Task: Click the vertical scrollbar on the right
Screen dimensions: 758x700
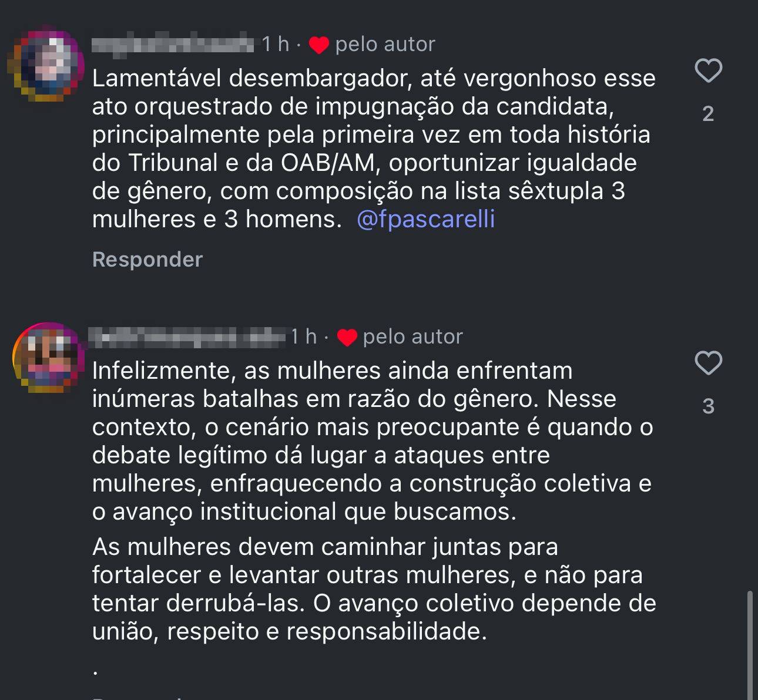Action: pyautogui.click(x=750, y=645)
